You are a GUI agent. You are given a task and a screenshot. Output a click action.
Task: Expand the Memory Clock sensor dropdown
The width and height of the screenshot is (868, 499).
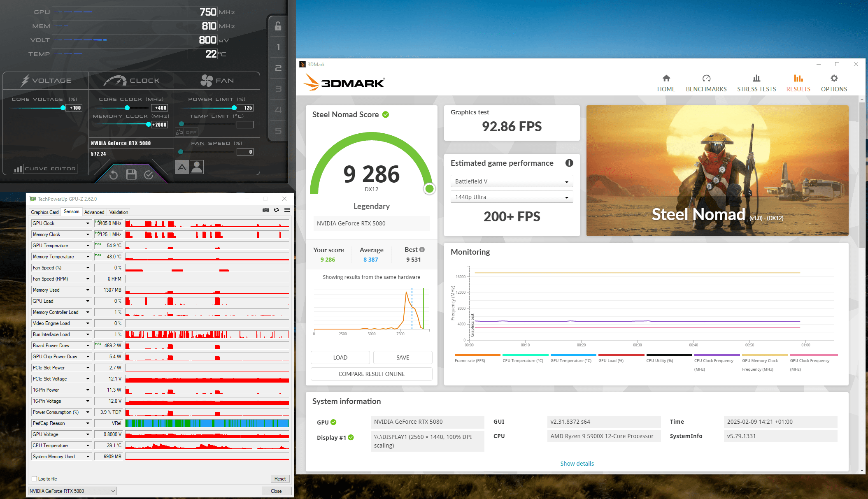[x=88, y=234]
